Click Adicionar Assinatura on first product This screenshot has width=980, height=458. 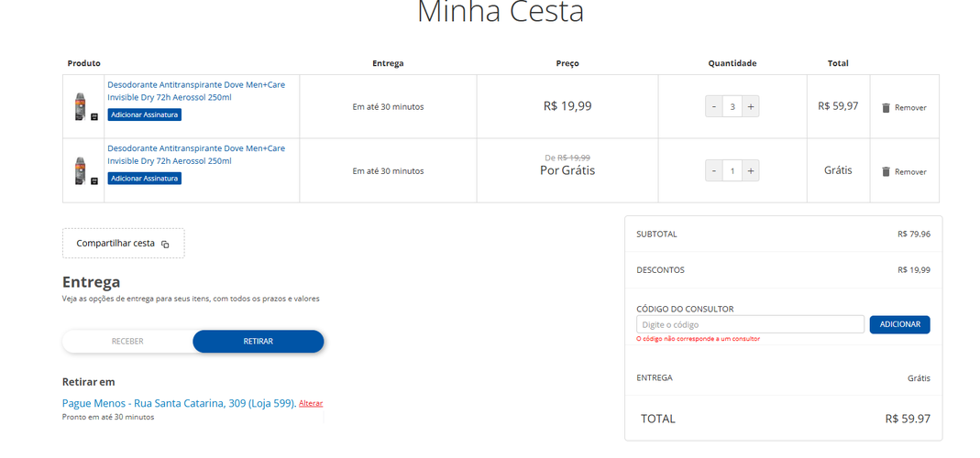coord(144,115)
